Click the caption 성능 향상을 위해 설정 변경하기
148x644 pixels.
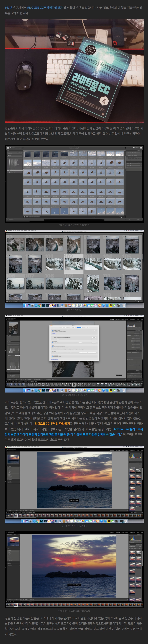(x=74, y=395)
